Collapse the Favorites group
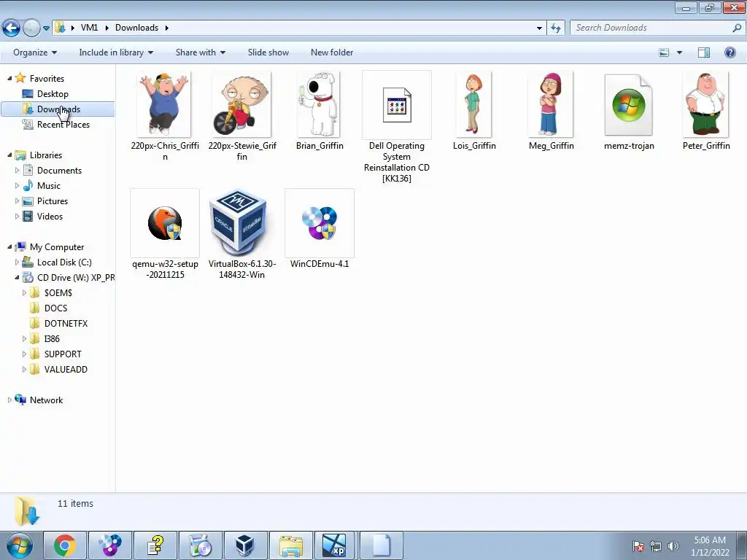Screen dimensions: 747x560 point(9,78)
